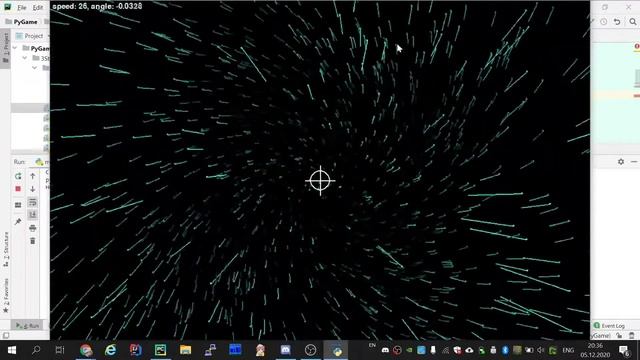Click the Up the Stack Trace arrow
The height and width of the screenshot is (360, 640).
click(33, 176)
